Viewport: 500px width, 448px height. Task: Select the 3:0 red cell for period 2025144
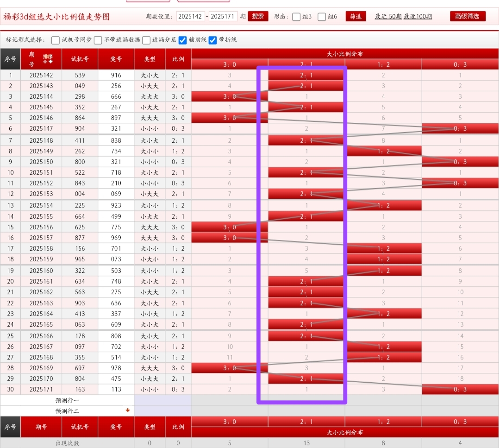(229, 96)
